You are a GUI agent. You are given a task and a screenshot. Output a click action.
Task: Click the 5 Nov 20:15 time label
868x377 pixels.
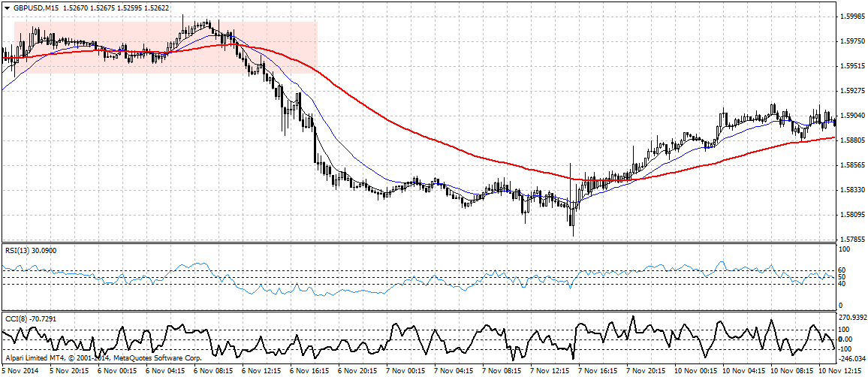[68, 369]
